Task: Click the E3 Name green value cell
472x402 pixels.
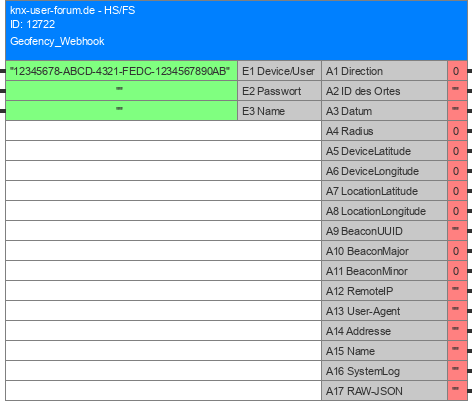Action: pyautogui.click(x=121, y=111)
